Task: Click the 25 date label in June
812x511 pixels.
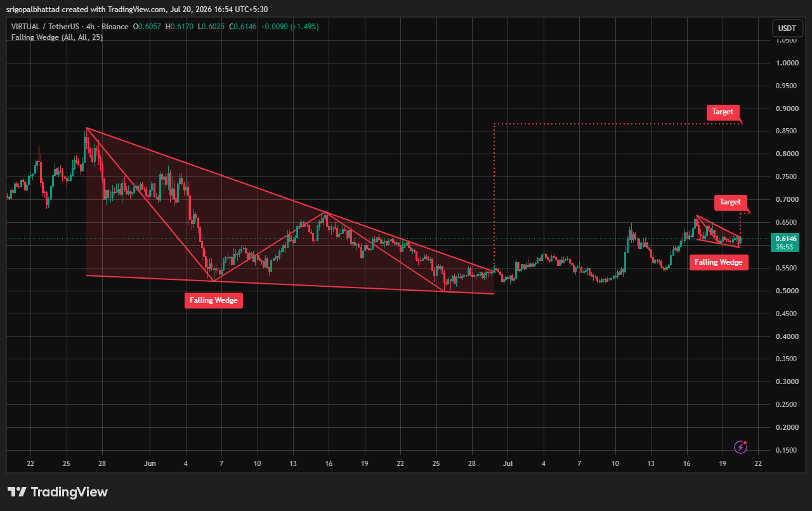Action: [x=436, y=463]
